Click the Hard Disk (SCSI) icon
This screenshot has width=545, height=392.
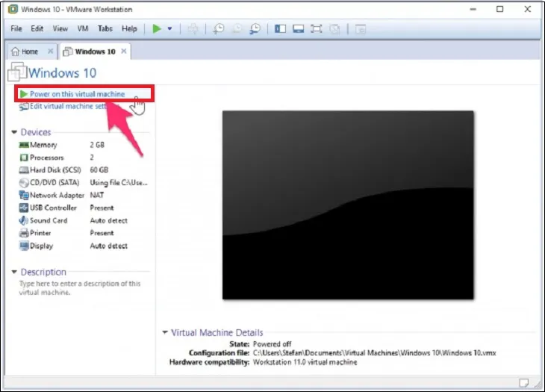[x=24, y=170]
